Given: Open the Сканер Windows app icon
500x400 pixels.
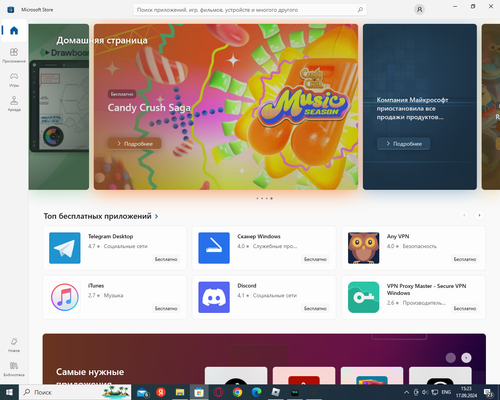Looking at the screenshot, I should click(214, 248).
